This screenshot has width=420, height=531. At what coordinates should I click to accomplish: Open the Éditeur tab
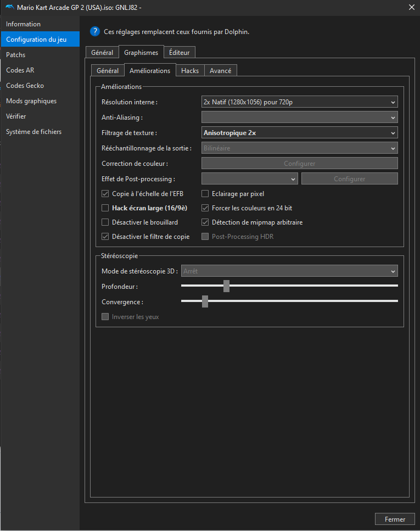tap(180, 53)
